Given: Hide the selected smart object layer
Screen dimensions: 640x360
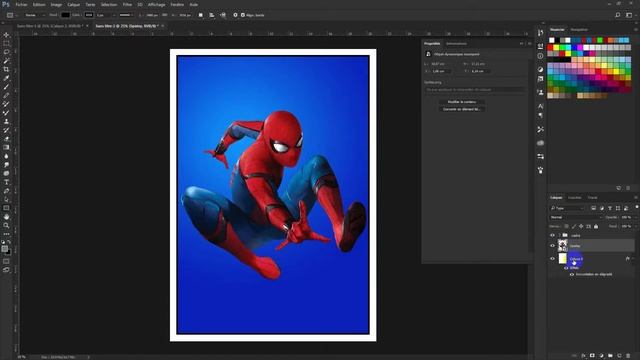Looking at the screenshot, I should coord(552,245).
